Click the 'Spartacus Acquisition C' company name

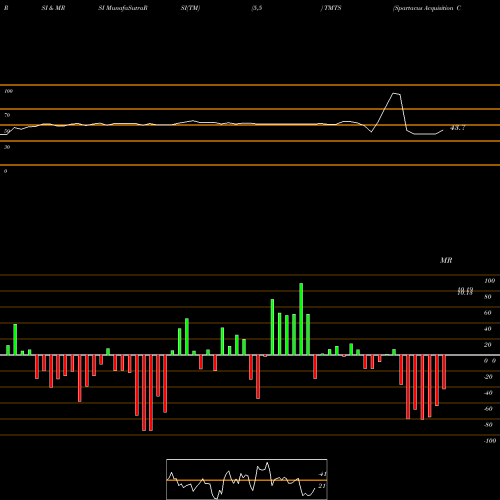(427, 8)
